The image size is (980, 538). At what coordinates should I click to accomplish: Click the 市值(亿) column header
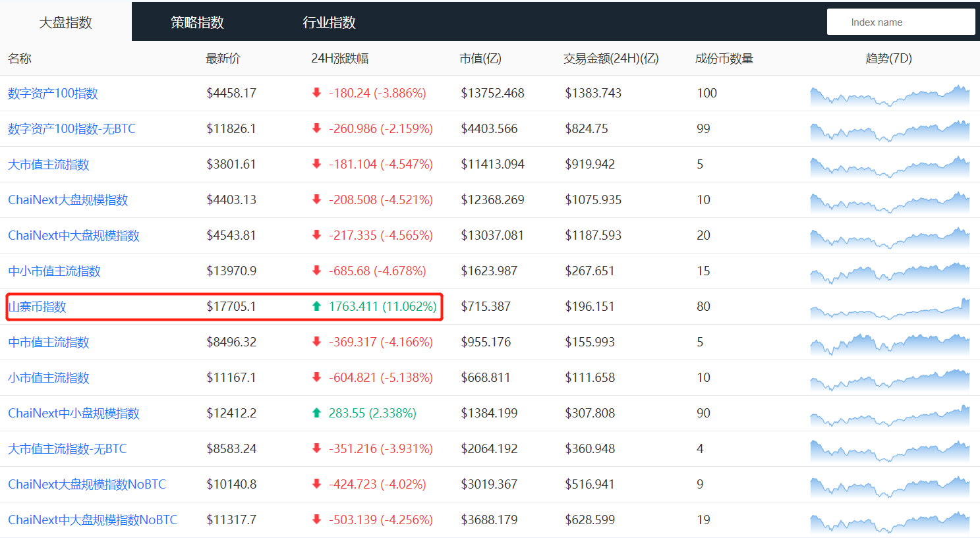point(480,59)
